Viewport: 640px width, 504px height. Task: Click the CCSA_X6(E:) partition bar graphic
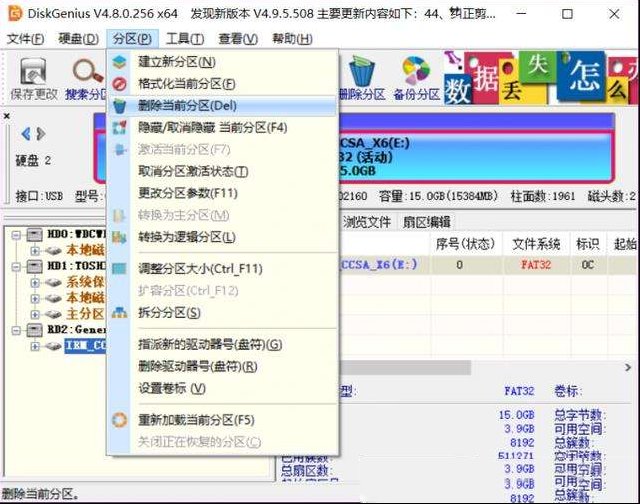pos(476,157)
